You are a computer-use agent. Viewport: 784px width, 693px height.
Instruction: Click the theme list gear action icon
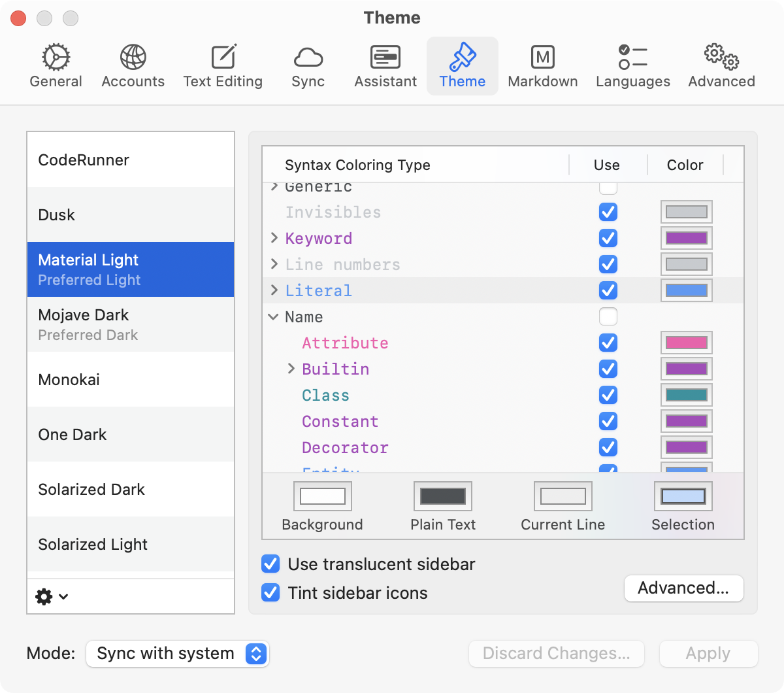pos(44,596)
